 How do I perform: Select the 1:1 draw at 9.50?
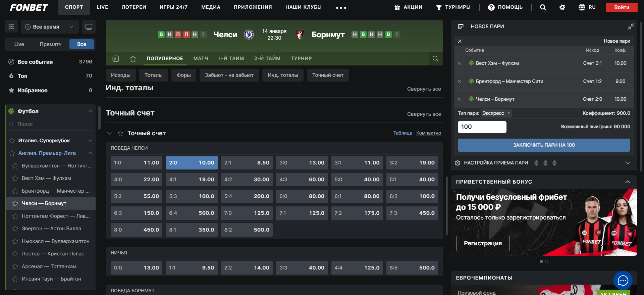tap(192, 268)
